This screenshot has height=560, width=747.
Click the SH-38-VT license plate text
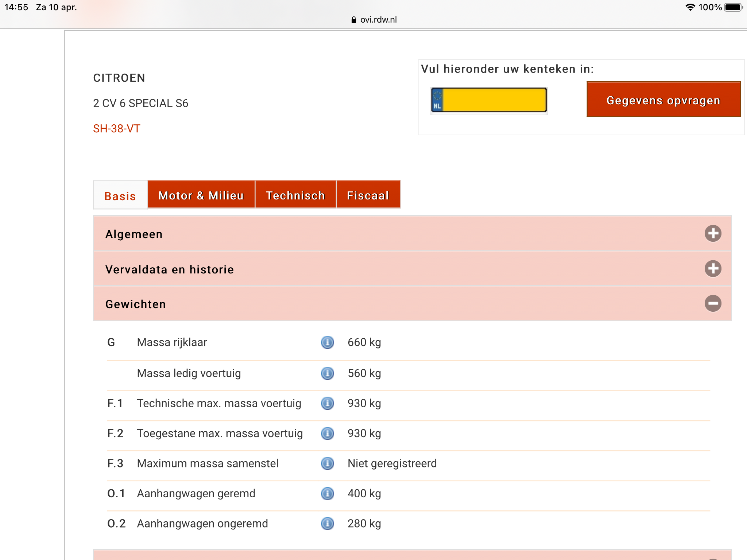(116, 128)
